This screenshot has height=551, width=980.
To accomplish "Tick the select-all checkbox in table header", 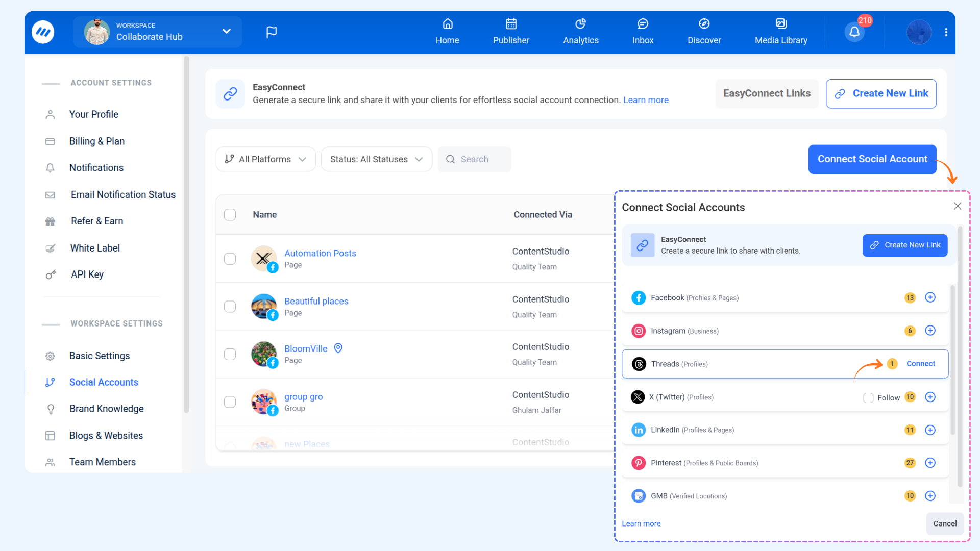I will click(230, 215).
